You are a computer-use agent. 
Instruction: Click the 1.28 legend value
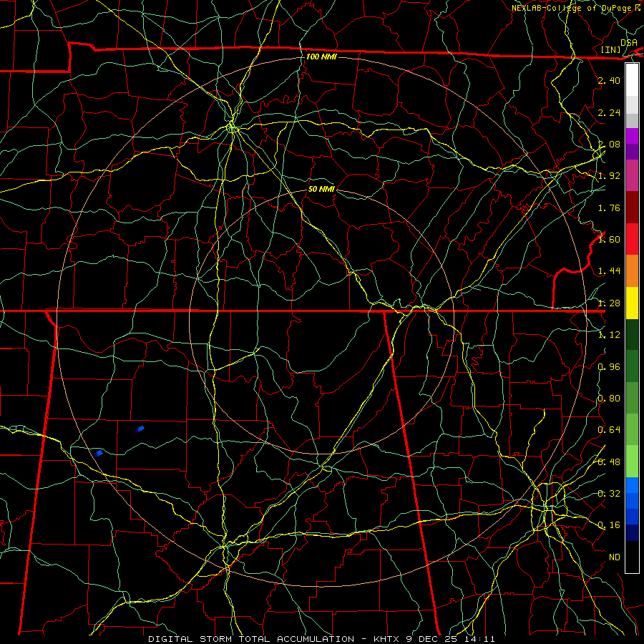click(609, 303)
